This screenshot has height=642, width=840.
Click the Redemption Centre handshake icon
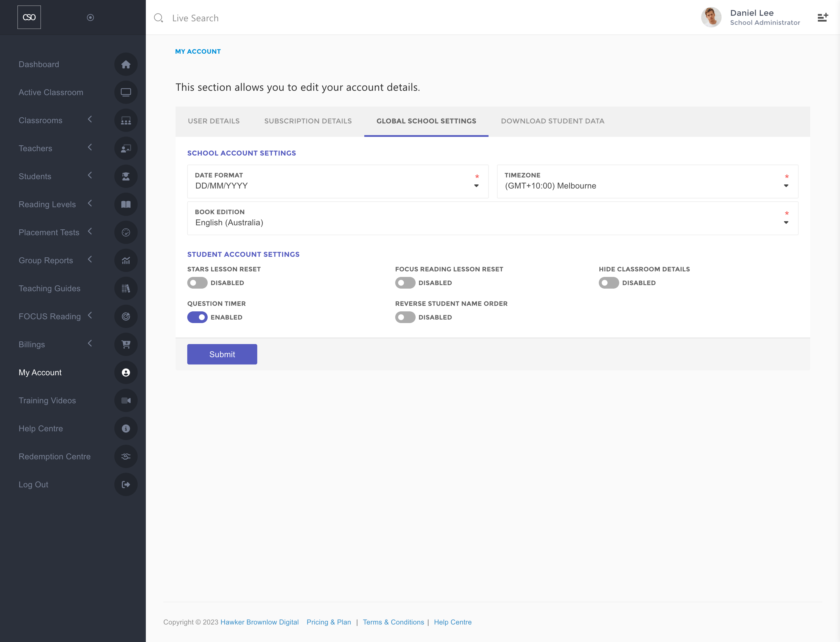126,456
